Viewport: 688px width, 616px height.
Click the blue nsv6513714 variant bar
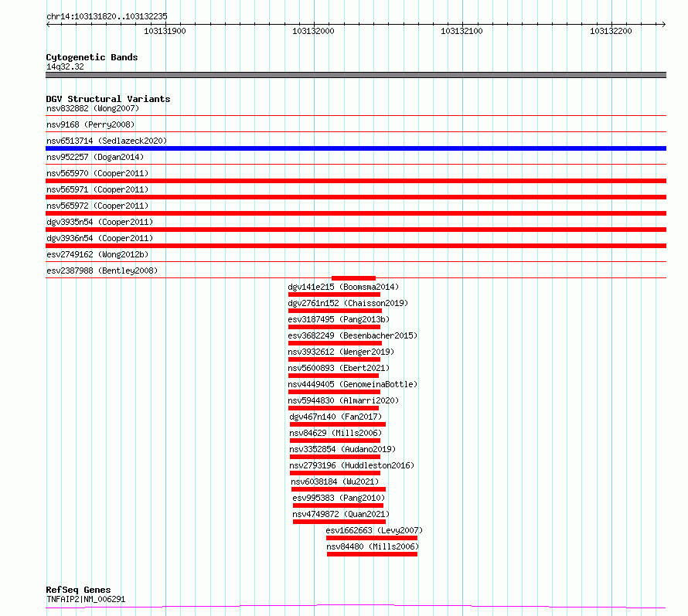[x=356, y=148]
